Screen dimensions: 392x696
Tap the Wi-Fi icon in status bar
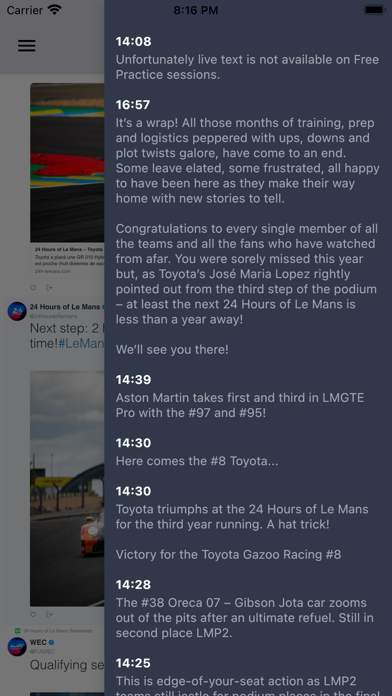55,10
